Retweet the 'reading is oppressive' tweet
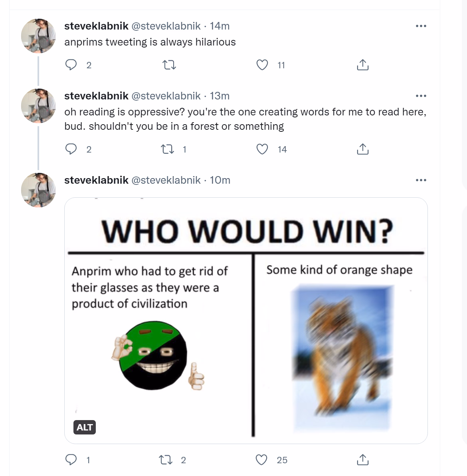Image resolution: width=467 pixels, height=476 pixels. 167,149
